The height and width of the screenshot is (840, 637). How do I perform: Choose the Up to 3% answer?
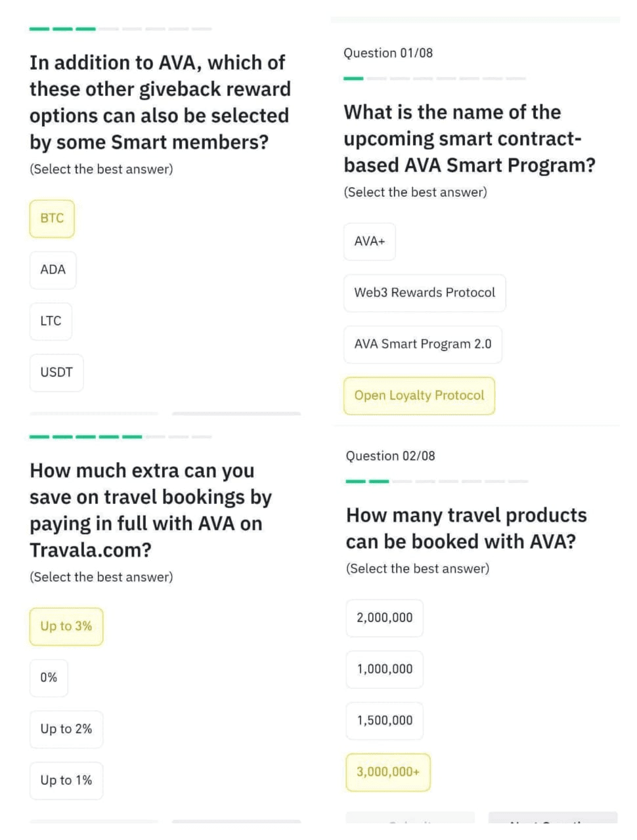coord(66,626)
